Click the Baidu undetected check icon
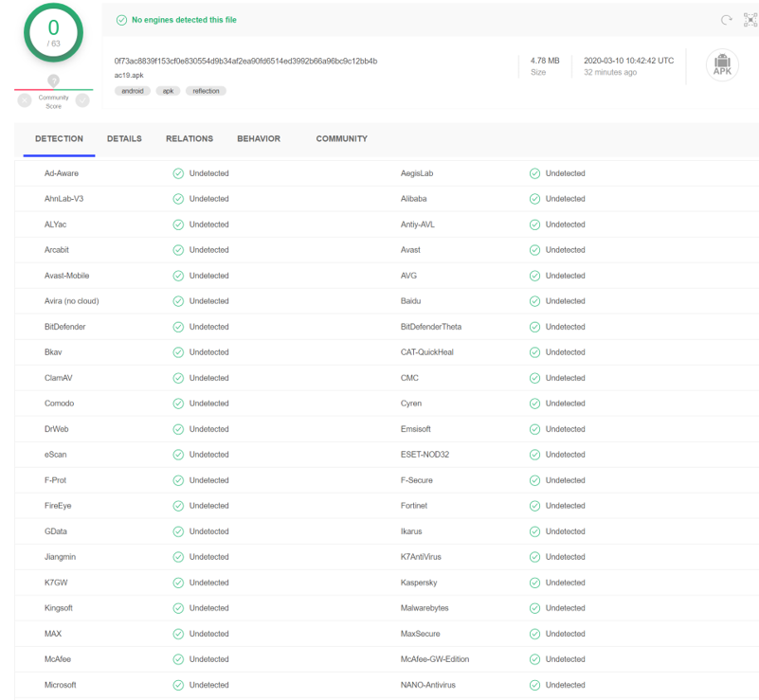This screenshot has width=759, height=700. pyautogui.click(x=534, y=301)
